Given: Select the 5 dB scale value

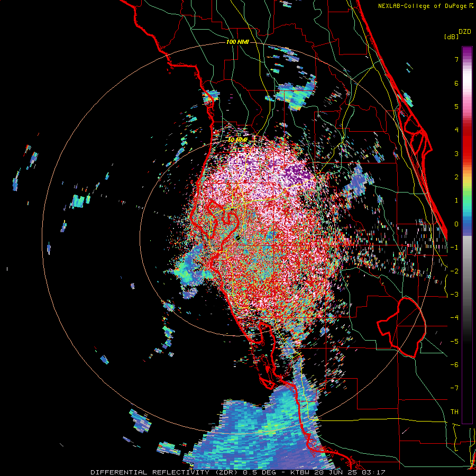Looking at the screenshot, I should tap(456, 106).
